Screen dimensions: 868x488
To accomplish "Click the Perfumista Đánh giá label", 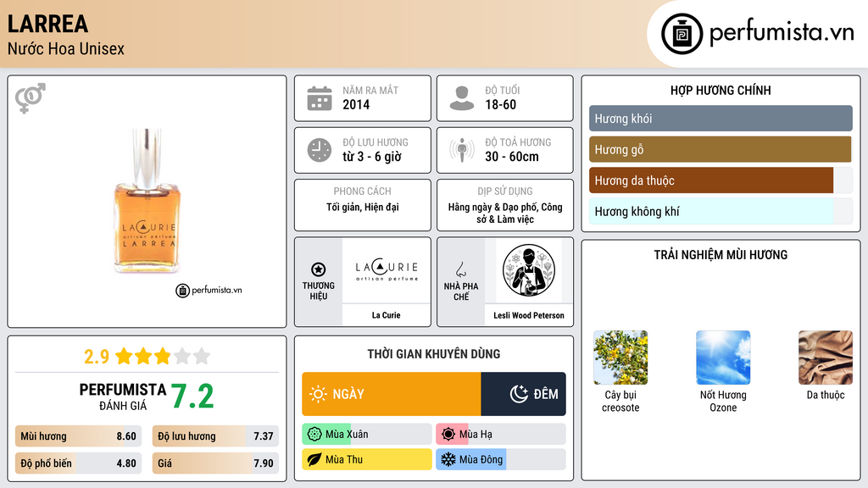I will [123, 396].
